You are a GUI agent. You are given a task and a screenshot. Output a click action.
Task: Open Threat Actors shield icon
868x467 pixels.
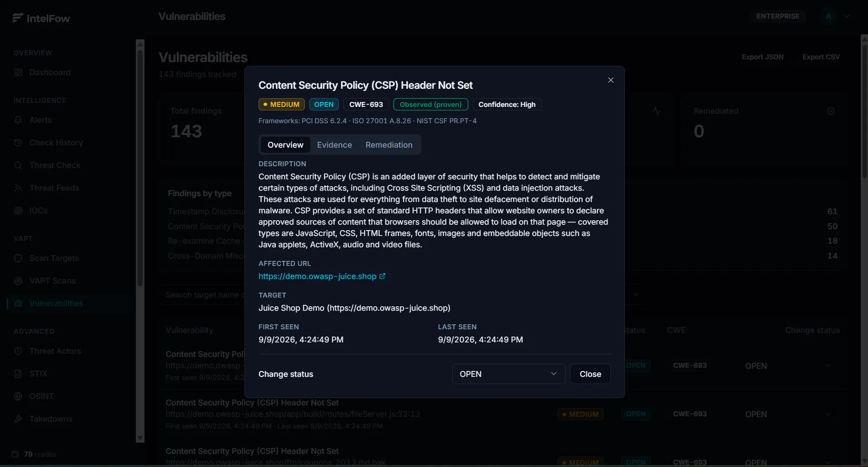[x=18, y=351]
